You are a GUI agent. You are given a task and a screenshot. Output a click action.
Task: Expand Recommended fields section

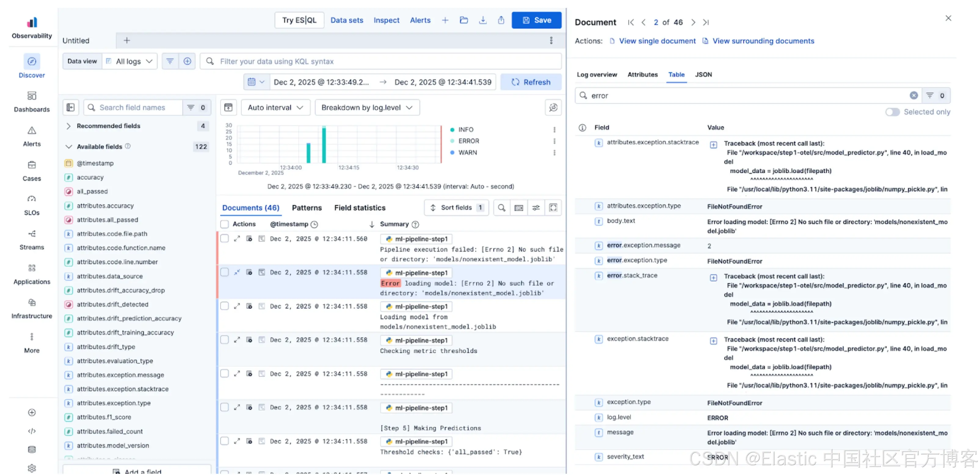click(68, 126)
